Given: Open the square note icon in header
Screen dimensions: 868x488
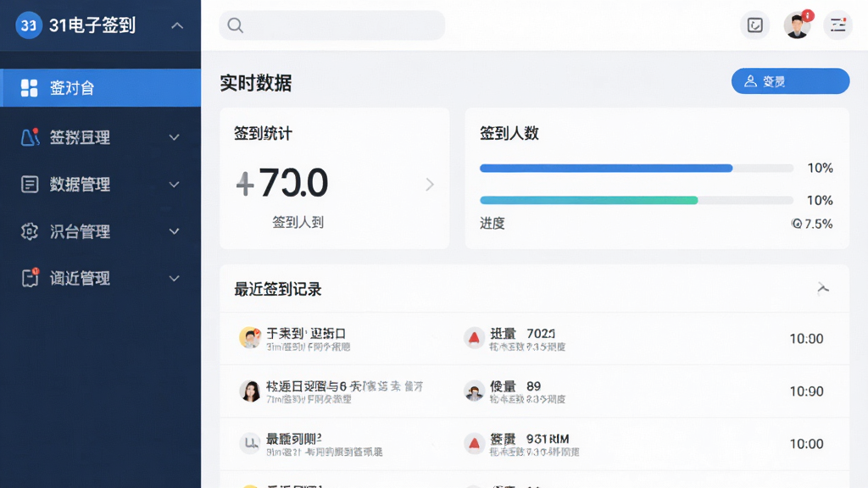Looking at the screenshot, I should [755, 25].
